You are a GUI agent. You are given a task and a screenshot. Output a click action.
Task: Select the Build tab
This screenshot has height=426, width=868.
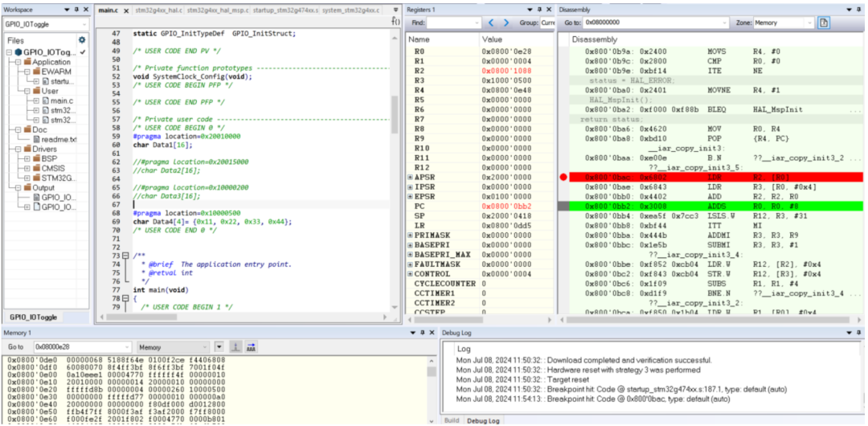click(452, 420)
